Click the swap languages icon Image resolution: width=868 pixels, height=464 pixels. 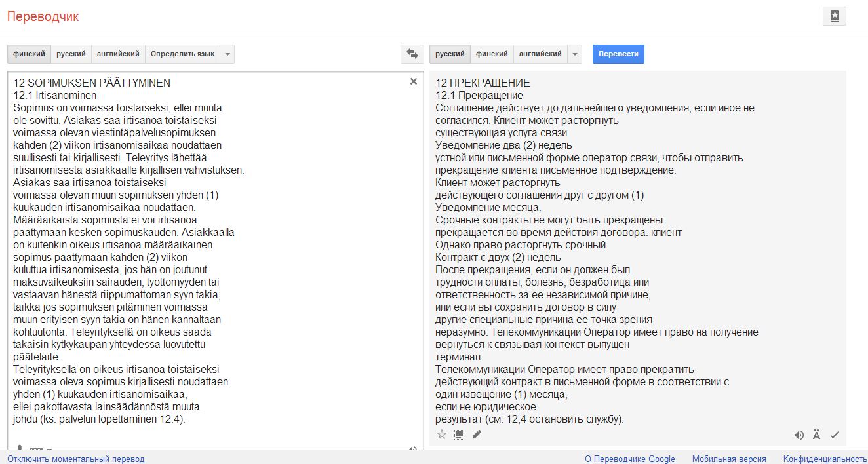tap(412, 54)
